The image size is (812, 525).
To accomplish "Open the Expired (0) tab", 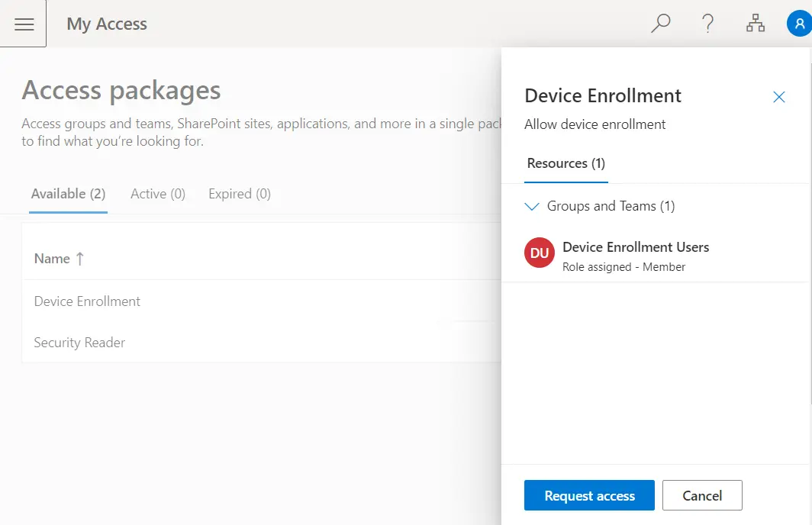I will (239, 194).
